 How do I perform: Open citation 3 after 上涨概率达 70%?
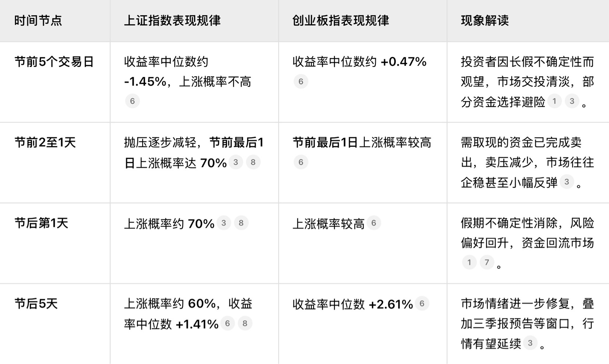coord(235,162)
